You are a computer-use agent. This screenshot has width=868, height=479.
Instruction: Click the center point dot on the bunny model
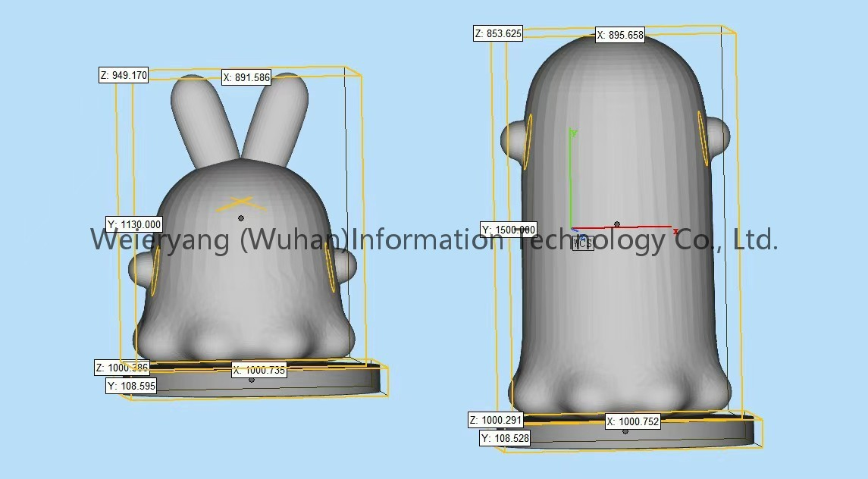pos(241,218)
